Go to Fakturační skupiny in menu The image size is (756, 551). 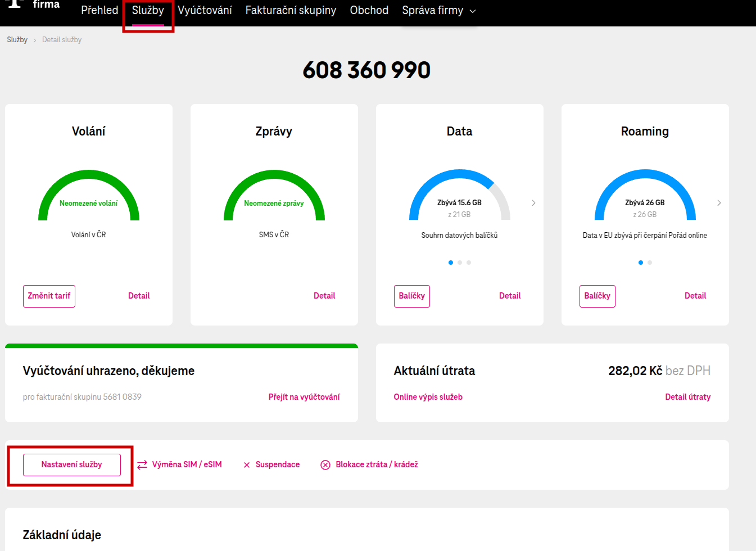point(291,11)
